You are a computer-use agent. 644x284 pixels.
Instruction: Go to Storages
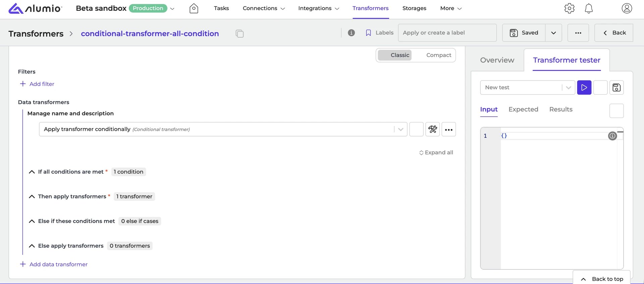pyautogui.click(x=414, y=8)
